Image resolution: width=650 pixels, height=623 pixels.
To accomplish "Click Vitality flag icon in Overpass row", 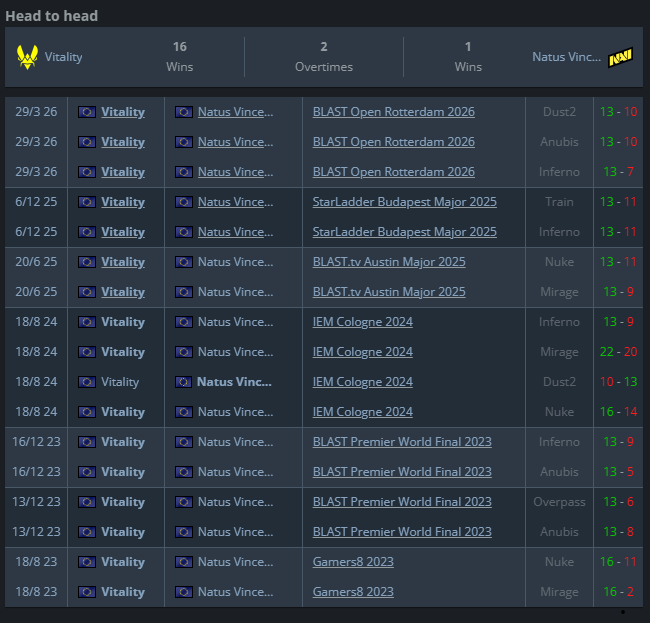I will click(x=87, y=502).
